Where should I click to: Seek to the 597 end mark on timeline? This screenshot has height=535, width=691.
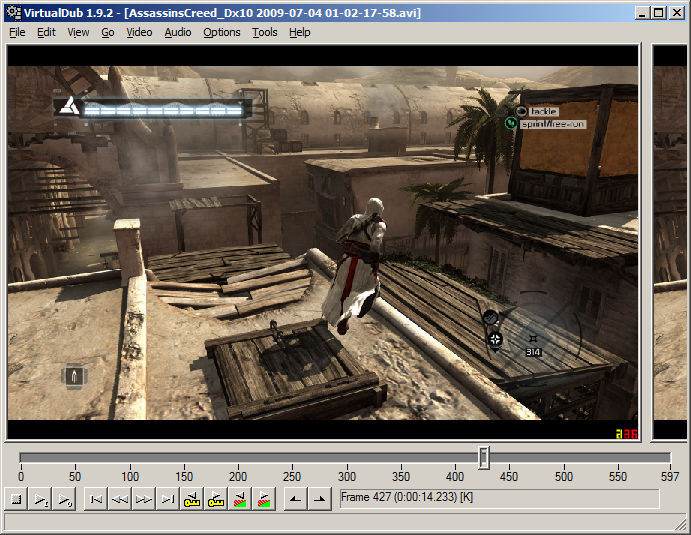tap(670, 476)
